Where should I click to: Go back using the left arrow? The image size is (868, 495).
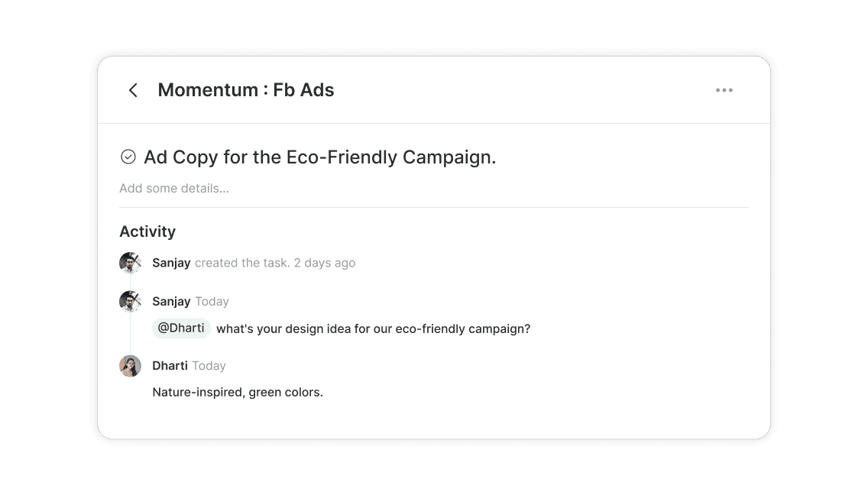point(133,90)
